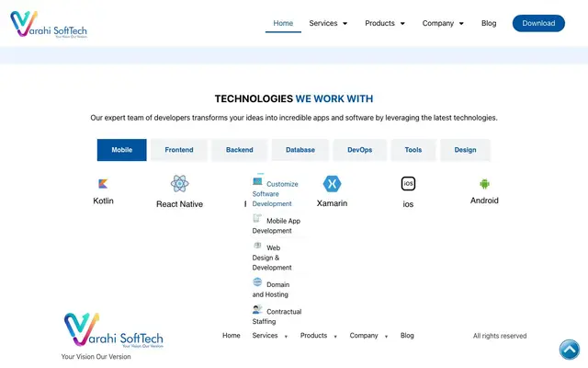
Task: Open Company menu in header
Action: point(438,23)
